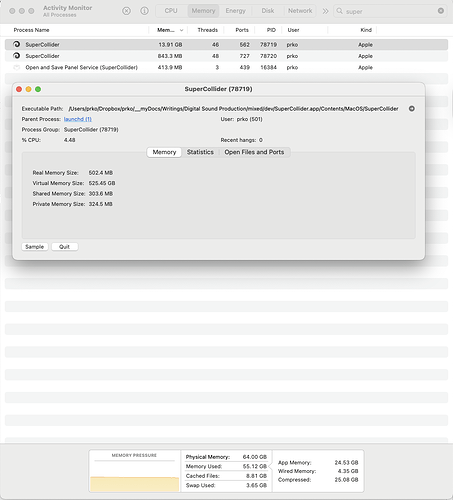
Task: Click the Activity Monitor window title
Action: 67,8
